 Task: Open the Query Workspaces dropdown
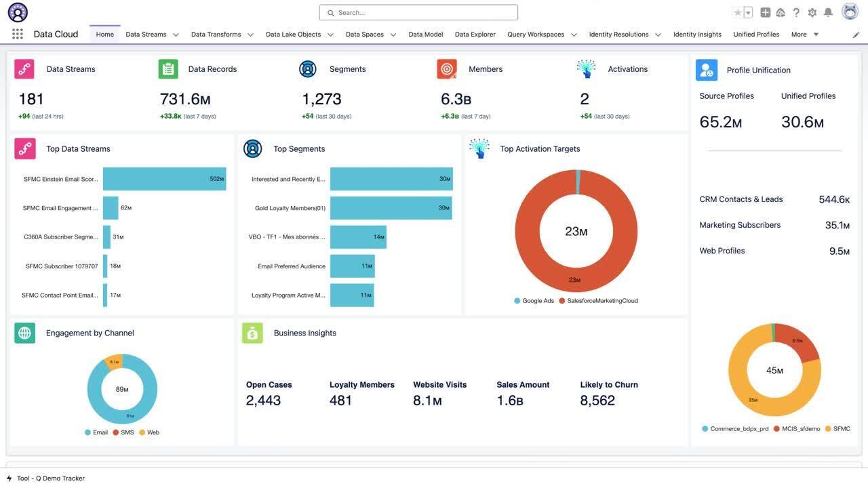pos(573,33)
